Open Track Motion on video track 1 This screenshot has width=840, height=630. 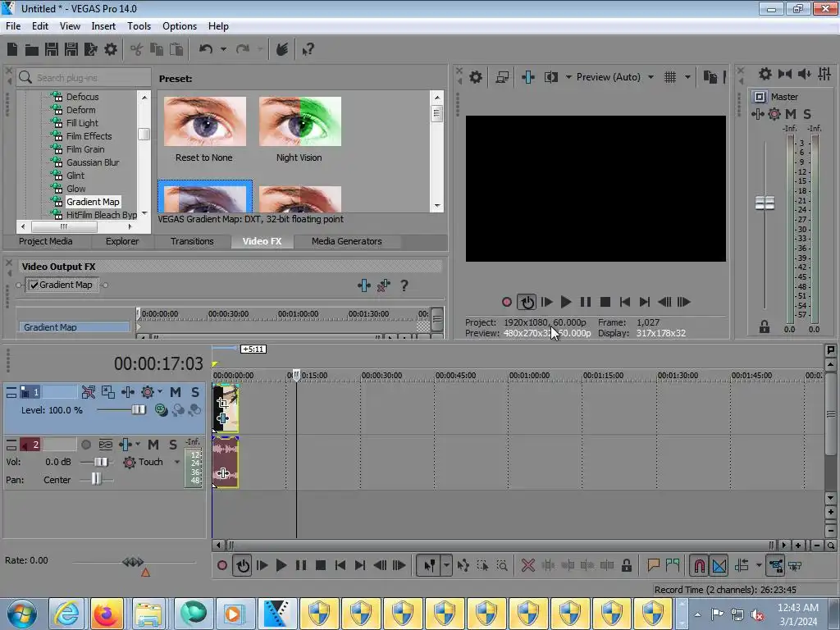107,392
